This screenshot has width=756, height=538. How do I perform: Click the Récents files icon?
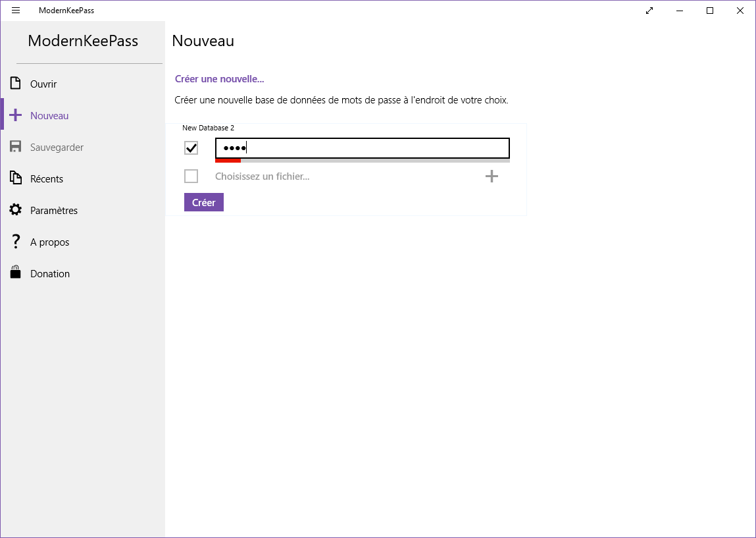[16, 178]
